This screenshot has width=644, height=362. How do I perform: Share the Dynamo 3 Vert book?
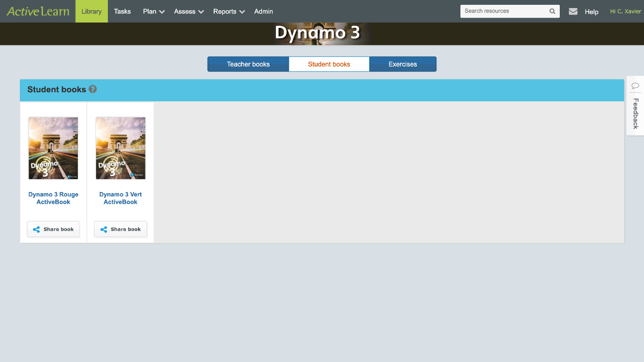click(120, 229)
